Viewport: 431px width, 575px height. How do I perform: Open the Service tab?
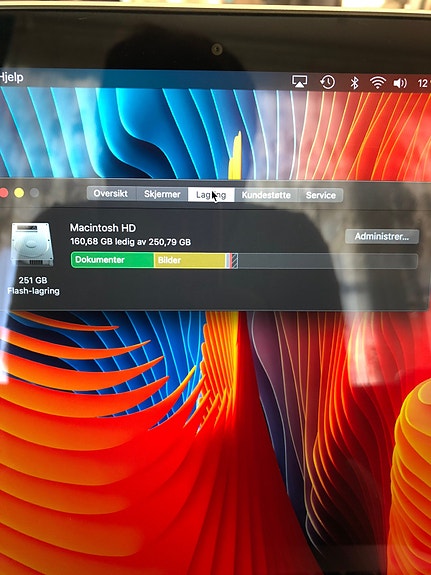coord(321,195)
